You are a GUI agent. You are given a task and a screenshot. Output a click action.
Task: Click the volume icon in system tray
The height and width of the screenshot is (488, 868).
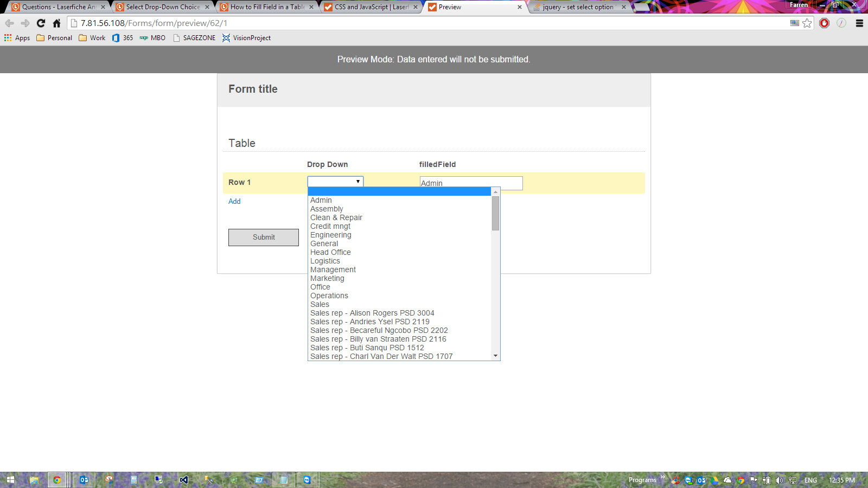[x=780, y=480]
